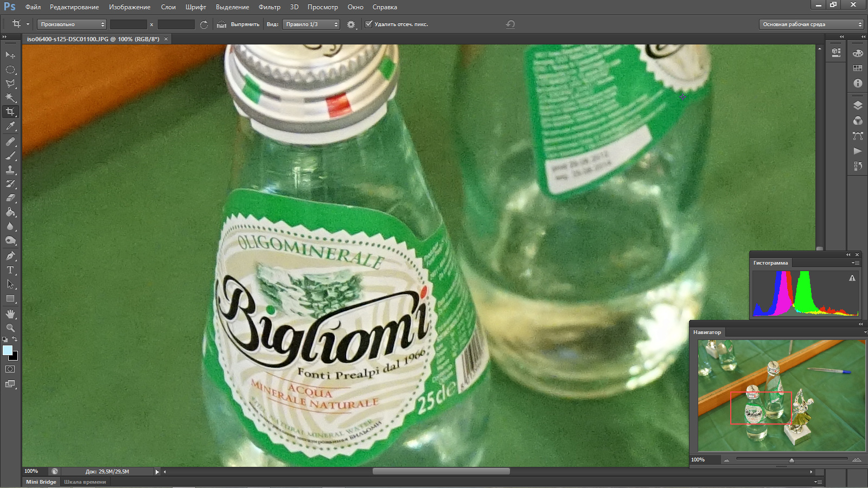Click the reset crop arrow icon
The width and height of the screenshot is (868, 488).
[x=510, y=24]
